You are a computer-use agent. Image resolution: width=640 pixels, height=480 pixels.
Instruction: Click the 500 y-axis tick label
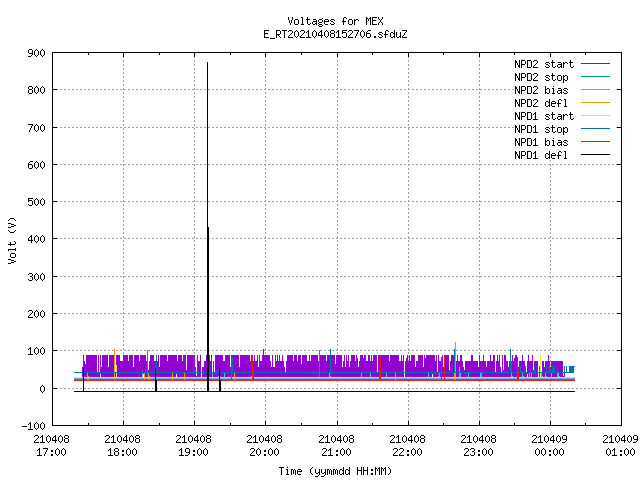pyautogui.click(x=36, y=202)
